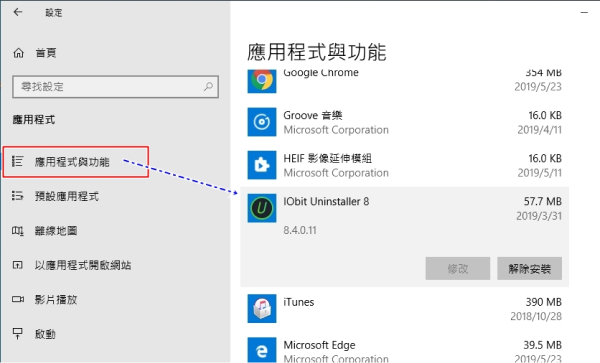Open 以應用程式開啟網站 page

[83, 265]
